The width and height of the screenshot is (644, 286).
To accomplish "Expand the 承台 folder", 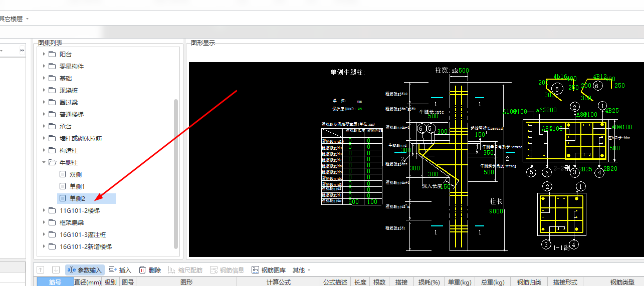I will (x=44, y=126).
